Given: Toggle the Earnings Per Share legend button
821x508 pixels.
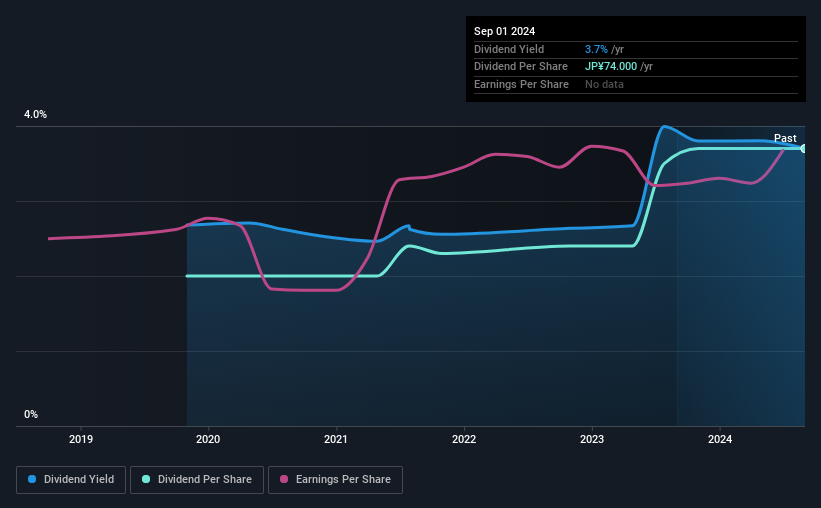Looking at the screenshot, I should coord(335,480).
